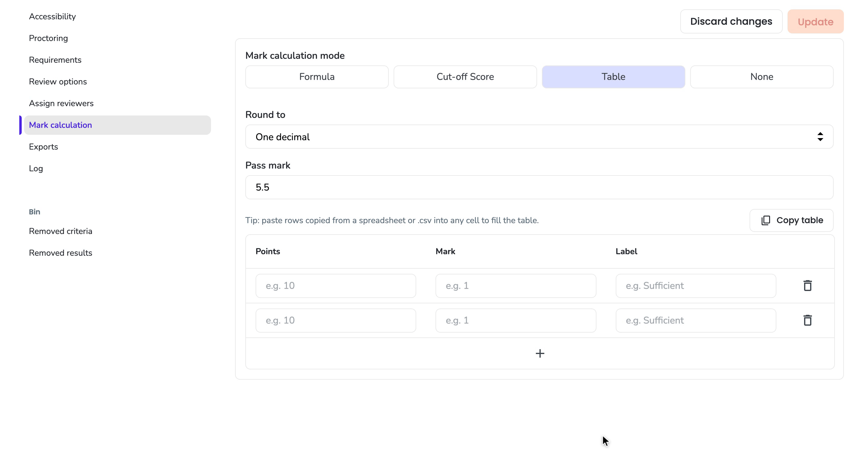Set mark calculation mode to None
Image resolution: width=868 pixels, height=468 pixels.
pos(762,77)
